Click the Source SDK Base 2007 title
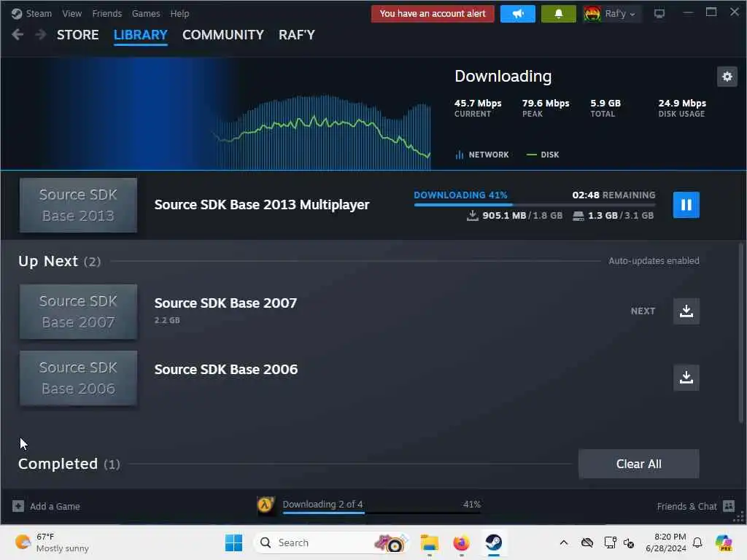Image resolution: width=747 pixels, height=560 pixels. [225, 303]
